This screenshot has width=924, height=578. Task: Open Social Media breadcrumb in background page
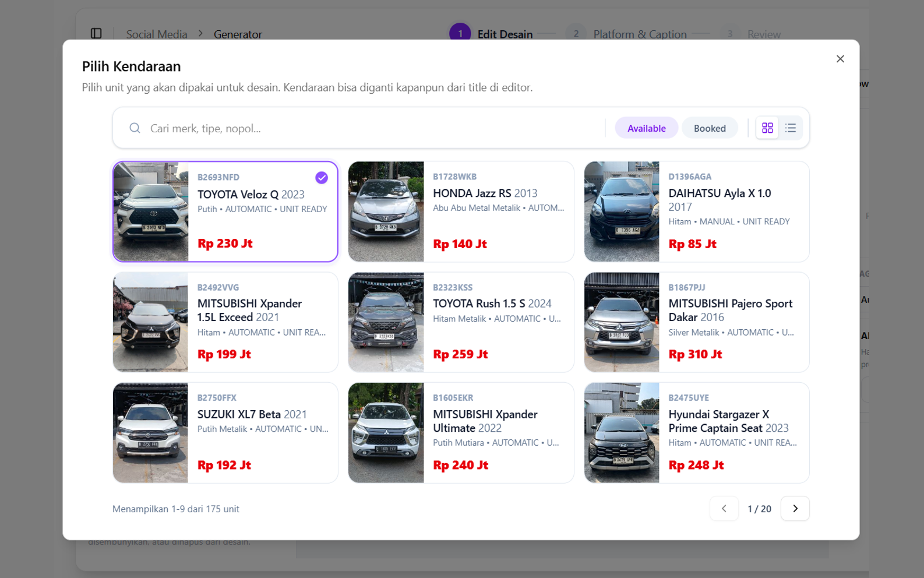click(x=157, y=34)
